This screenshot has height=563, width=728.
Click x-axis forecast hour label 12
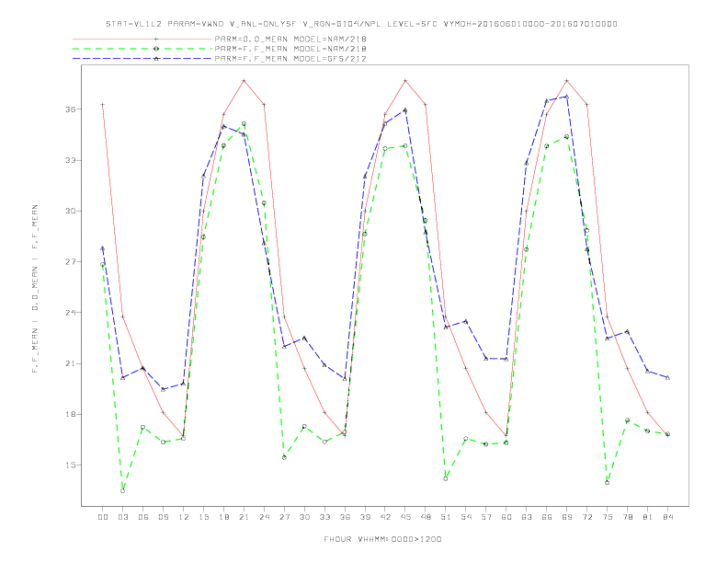[184, 517]
